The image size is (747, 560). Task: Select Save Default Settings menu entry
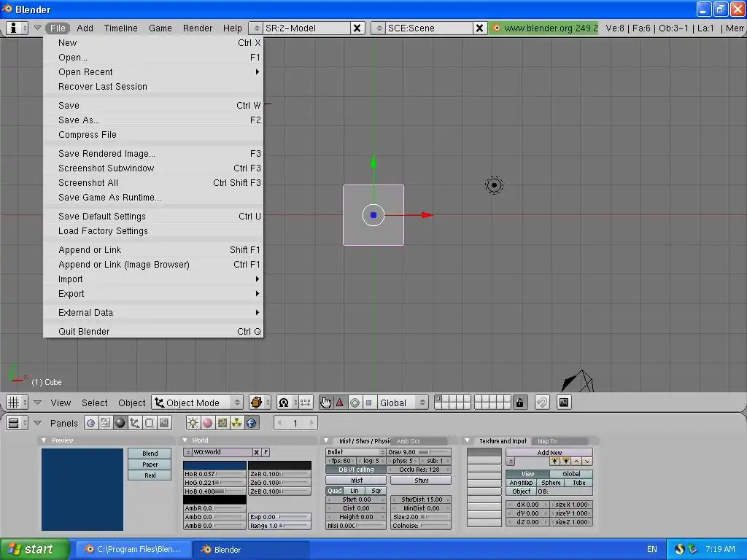(153, 216)
